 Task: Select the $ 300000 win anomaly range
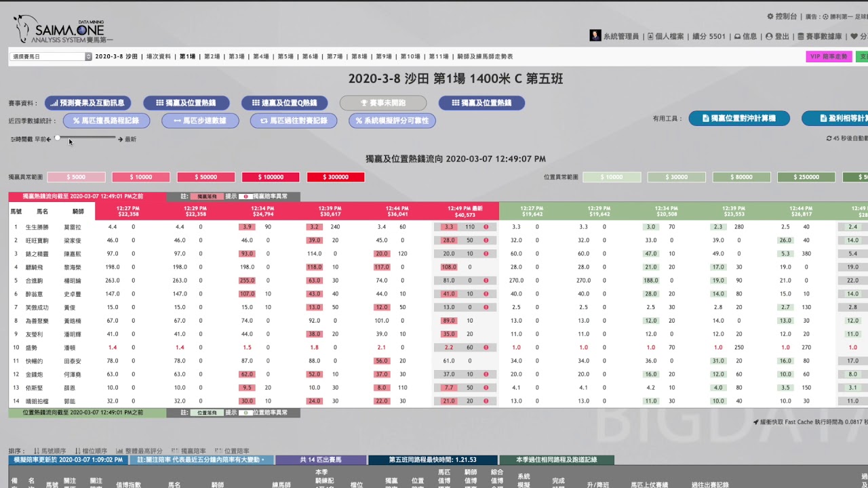336,177
